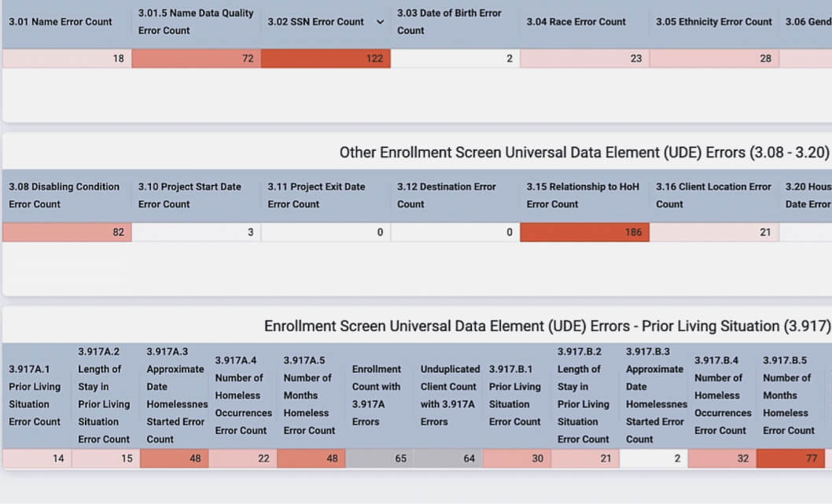
Task: Click the 3.10 Project Start Date header
Action: 189,195
